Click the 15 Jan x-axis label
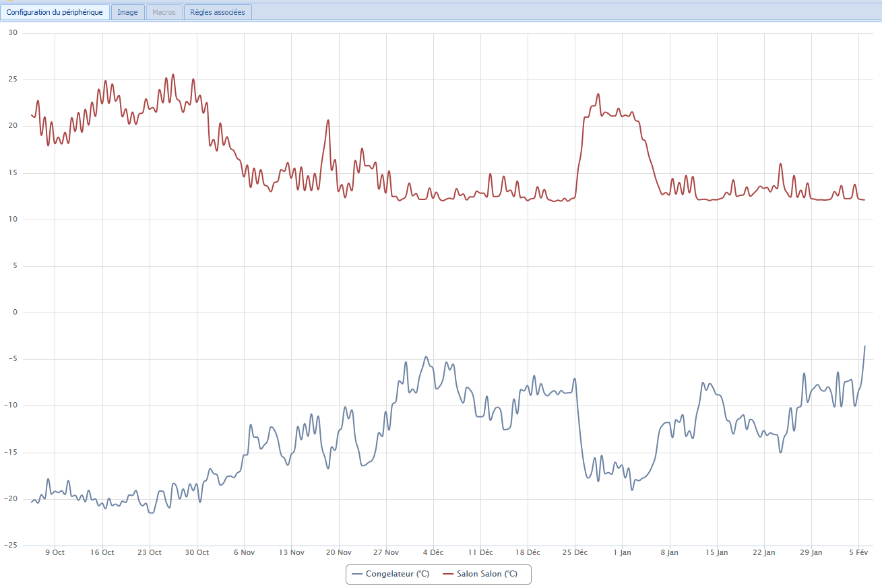Image resolution: width=882 pixels, height=588 pixels. 717,552
